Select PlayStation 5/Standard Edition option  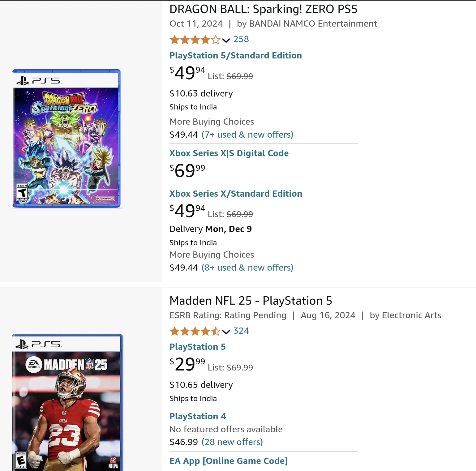235,56
